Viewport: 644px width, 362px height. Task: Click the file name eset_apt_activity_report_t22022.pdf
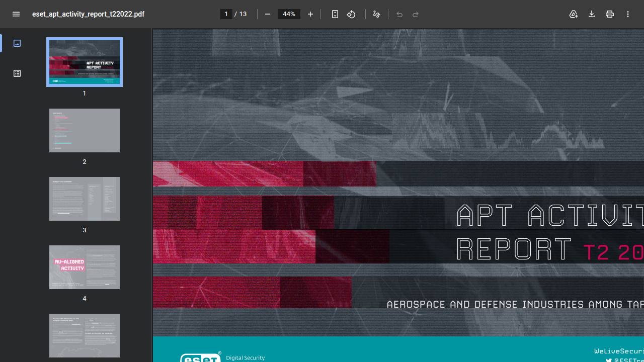(x=88, y=14)
